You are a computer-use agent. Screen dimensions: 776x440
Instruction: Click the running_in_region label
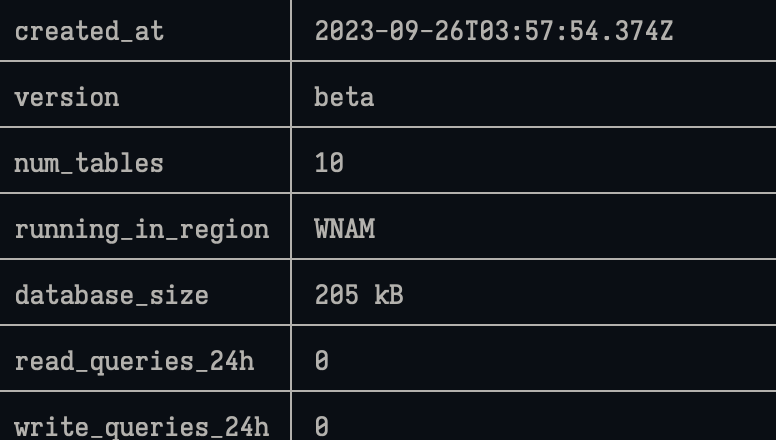141,229
